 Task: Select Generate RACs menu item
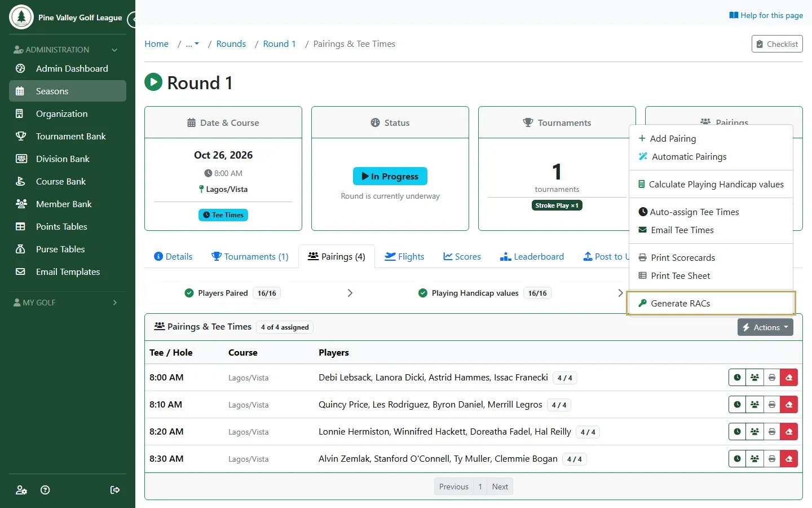[x=711, y=303]
